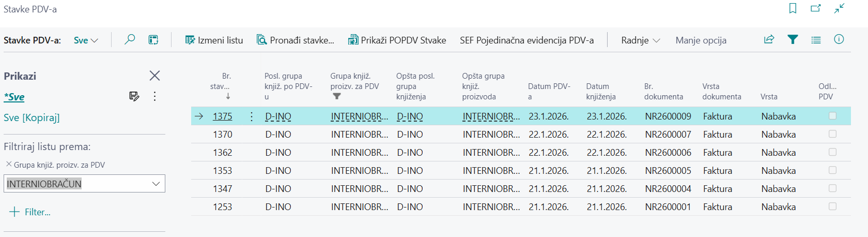Viewport: 868px width, 237px height.
Task: Click the save view icon
Action: [134, 96]
